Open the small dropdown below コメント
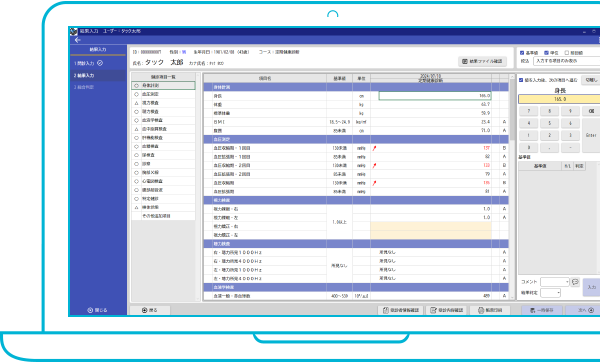This screenshot has height=362, width=600. click(x=551, y=293)
